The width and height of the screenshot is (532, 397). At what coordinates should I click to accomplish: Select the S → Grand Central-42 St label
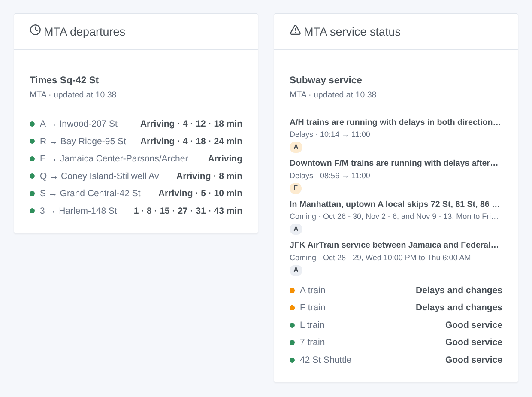90,194
